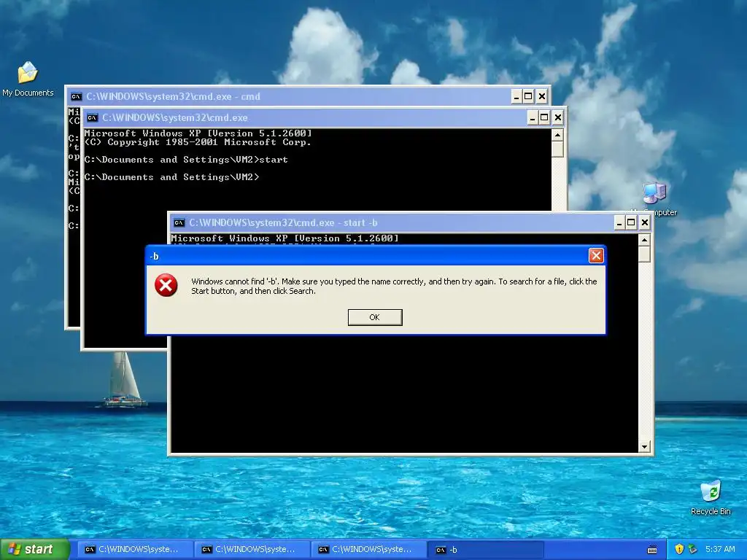Maximize the middle cmd.exe window

[544, 117]
